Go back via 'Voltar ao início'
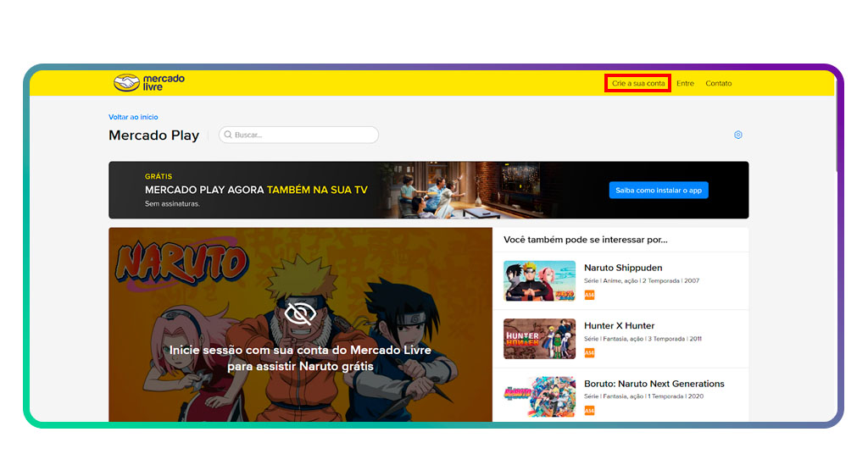This screenshot has width=868, height=454. [x=133, y=117]
